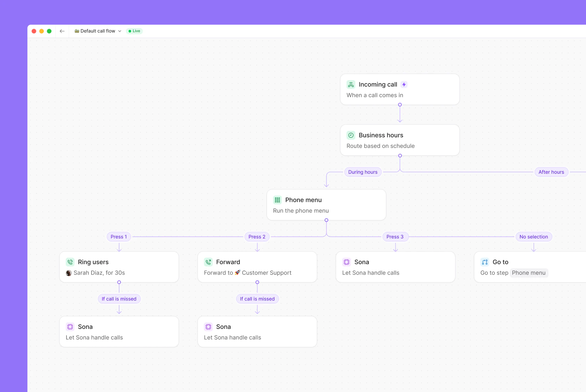Click the connection point below the Phone menu node
Viewport: 586px width, 392px height.
[x=326, y=220]
